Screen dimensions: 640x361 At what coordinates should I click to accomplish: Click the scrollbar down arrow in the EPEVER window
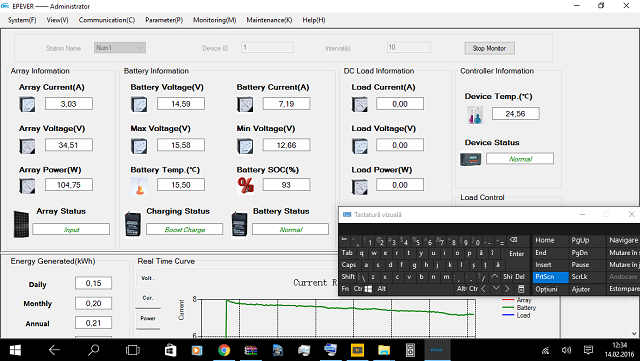[634, 334]
